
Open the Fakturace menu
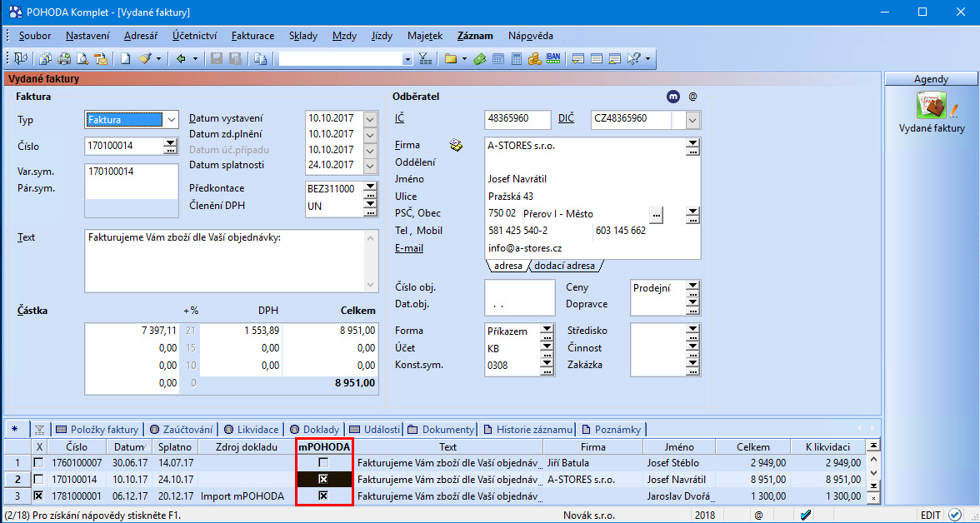[x=252, y=36]
